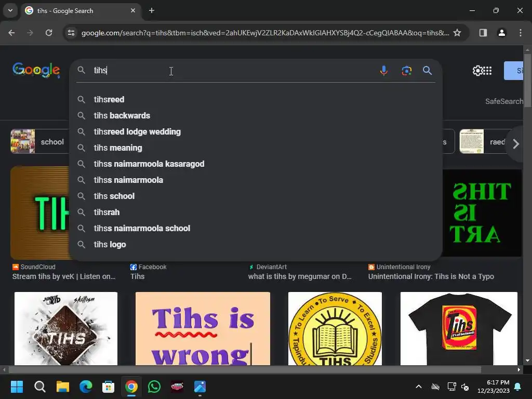Open clock and date in taskbar
The width and height of the screenshot is (532, 399).
point(494,387)
